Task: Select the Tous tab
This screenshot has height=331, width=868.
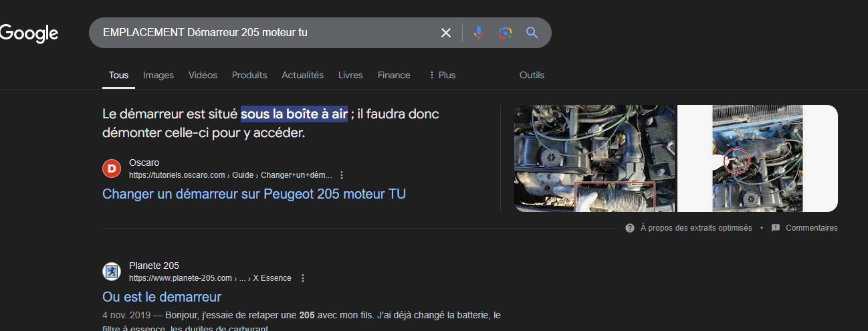Action: click(119, 75)
